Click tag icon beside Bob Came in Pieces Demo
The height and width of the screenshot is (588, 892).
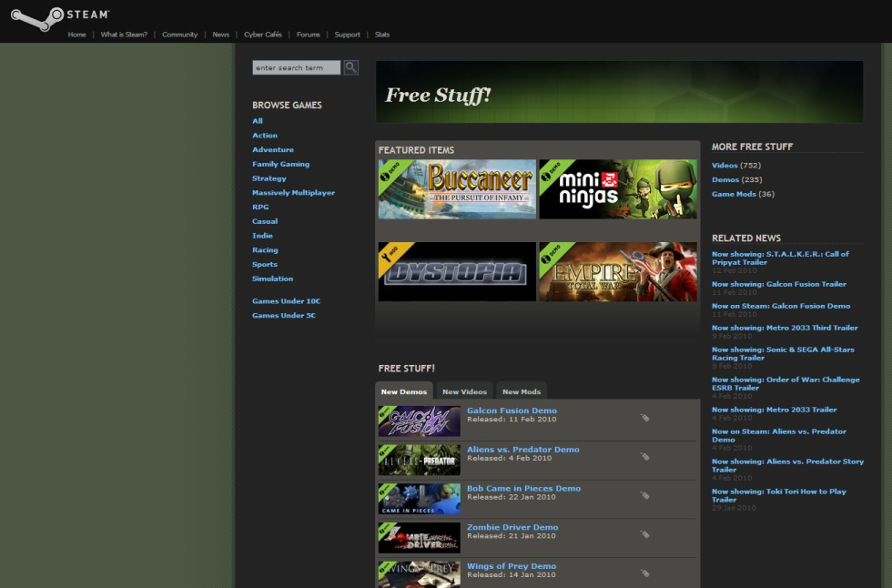pyautogui.click(x=644, y=496)
